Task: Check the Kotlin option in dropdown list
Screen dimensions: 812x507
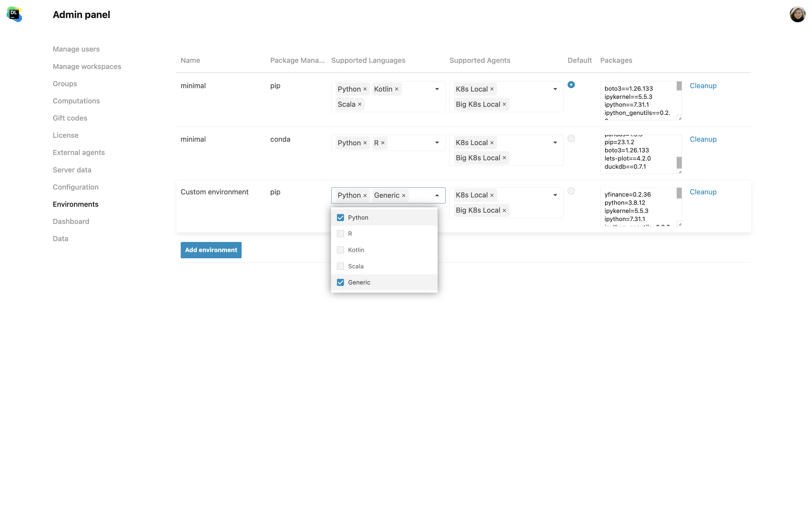Action: pos(340,250)
